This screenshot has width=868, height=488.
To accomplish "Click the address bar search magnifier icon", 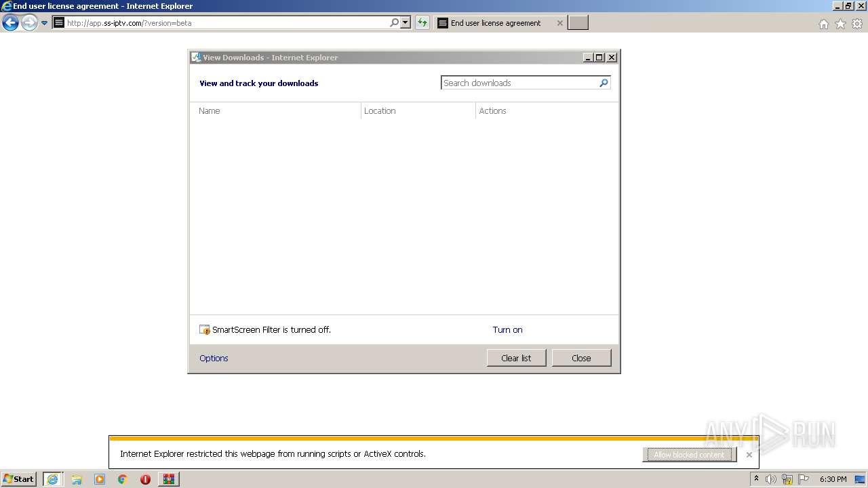I will coord(394,23).
